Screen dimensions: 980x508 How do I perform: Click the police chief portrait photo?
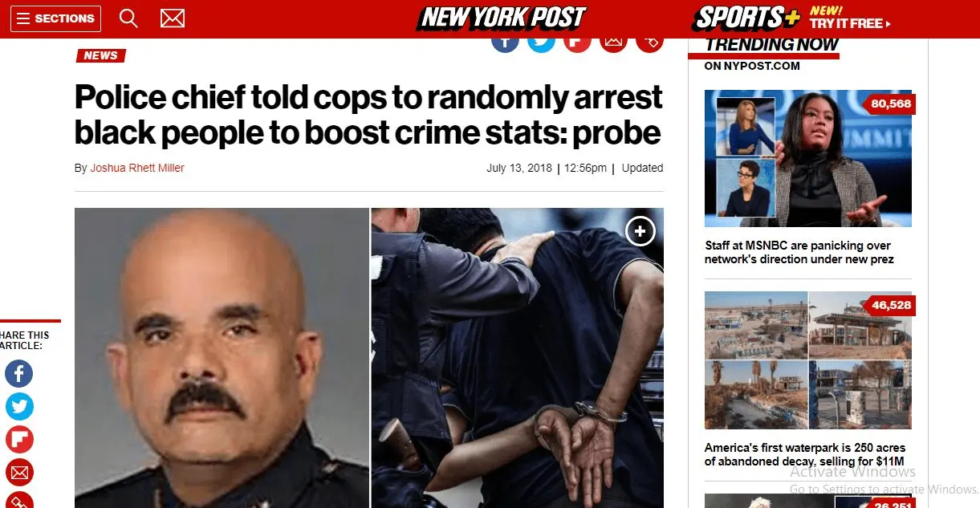[x=222, y=358]
